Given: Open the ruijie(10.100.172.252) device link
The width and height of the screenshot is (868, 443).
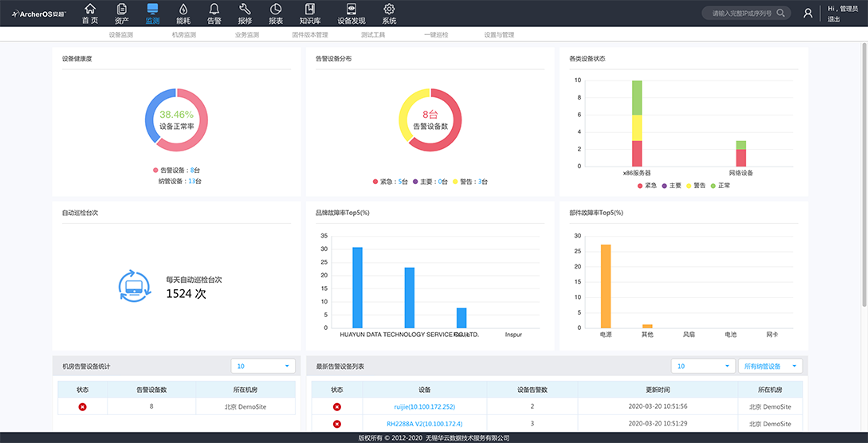Looking at the screenshot, I should coord(424,406).
